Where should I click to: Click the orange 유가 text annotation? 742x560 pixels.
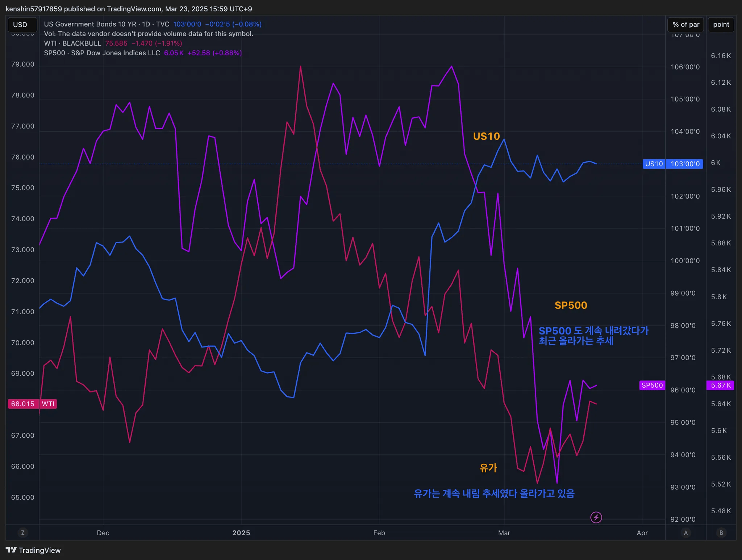[488, 468]
